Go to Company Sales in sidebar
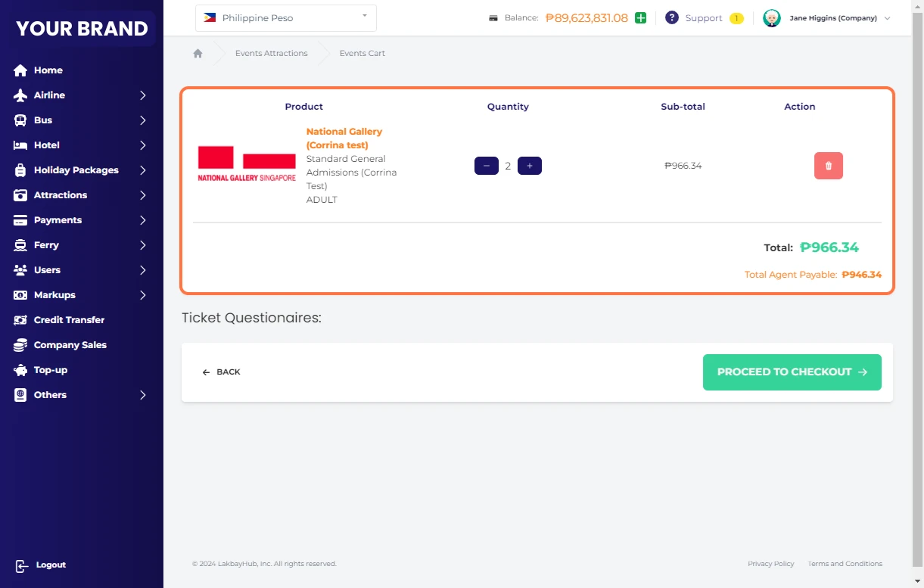Screen dimensions: 924x588 (x=70, y=345)
